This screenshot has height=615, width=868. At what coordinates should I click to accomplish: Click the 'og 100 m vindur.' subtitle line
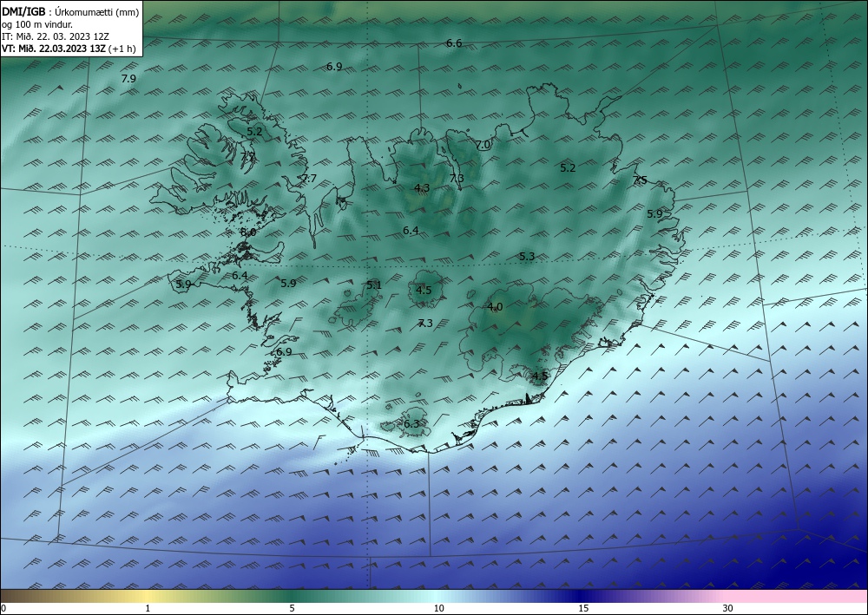37,24
